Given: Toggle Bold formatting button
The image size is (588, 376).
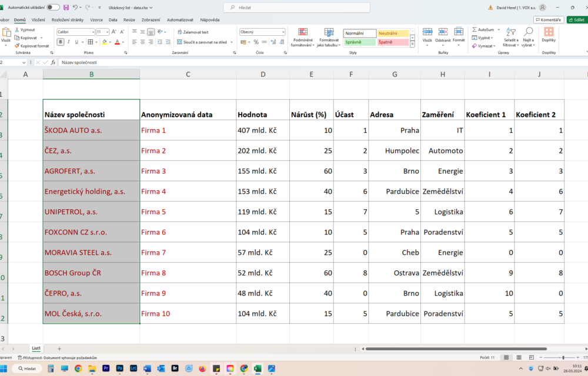Looking at the screenshot, I should coord(61,42).
